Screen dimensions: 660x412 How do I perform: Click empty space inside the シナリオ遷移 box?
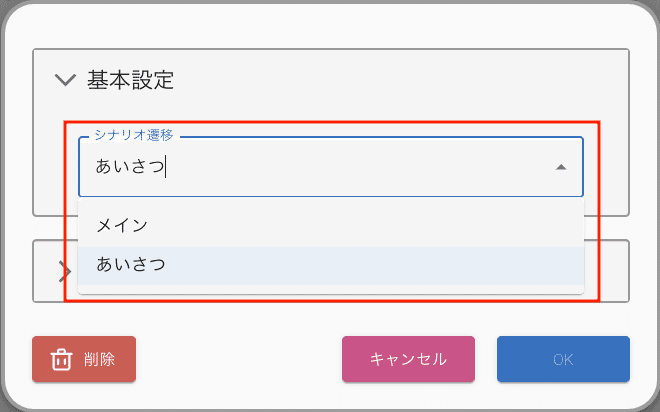358,167
